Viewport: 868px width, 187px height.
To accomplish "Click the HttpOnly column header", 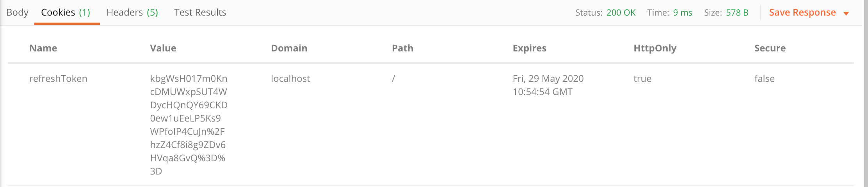I will tap(655, 48).
